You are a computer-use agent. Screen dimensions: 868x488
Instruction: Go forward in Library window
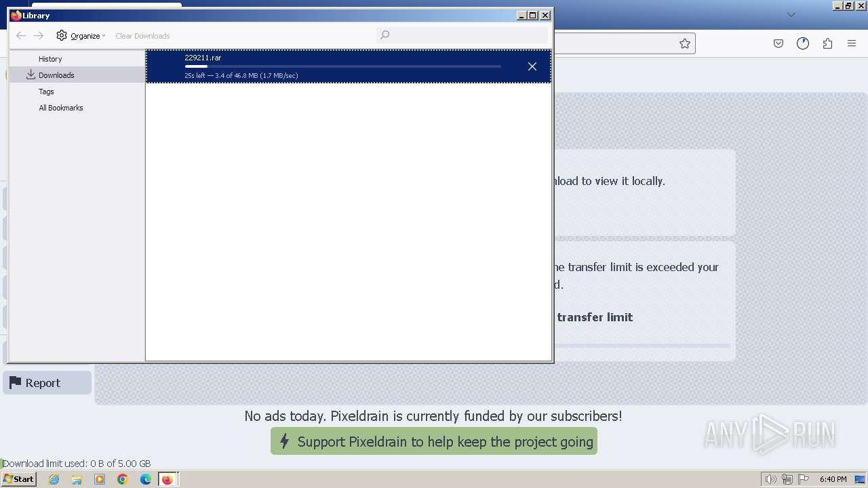click(x=39, y=35)
